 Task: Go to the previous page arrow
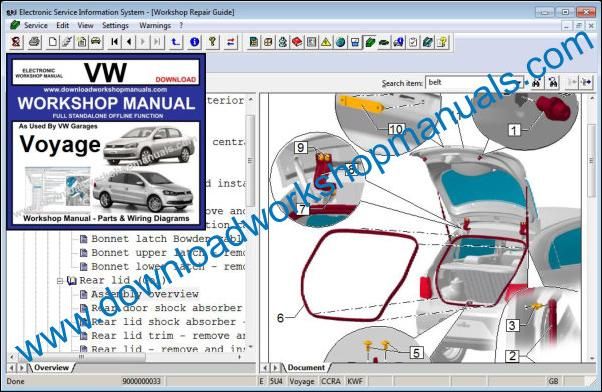coord(129,41)
